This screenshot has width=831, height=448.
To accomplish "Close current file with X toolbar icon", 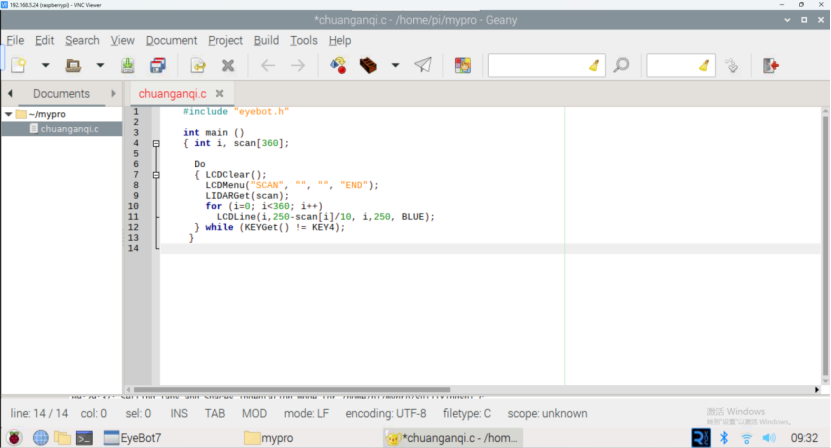I will coord(228,65).
